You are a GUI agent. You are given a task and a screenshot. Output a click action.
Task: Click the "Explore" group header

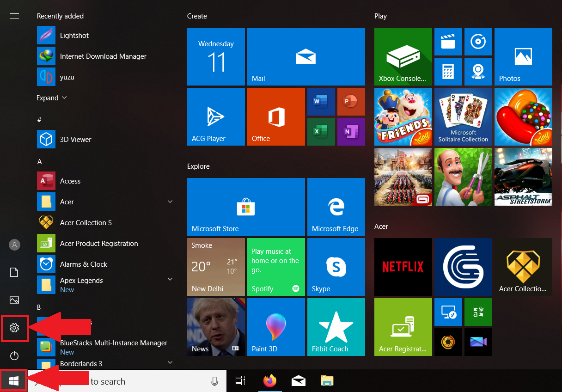(x=198, y=166)
